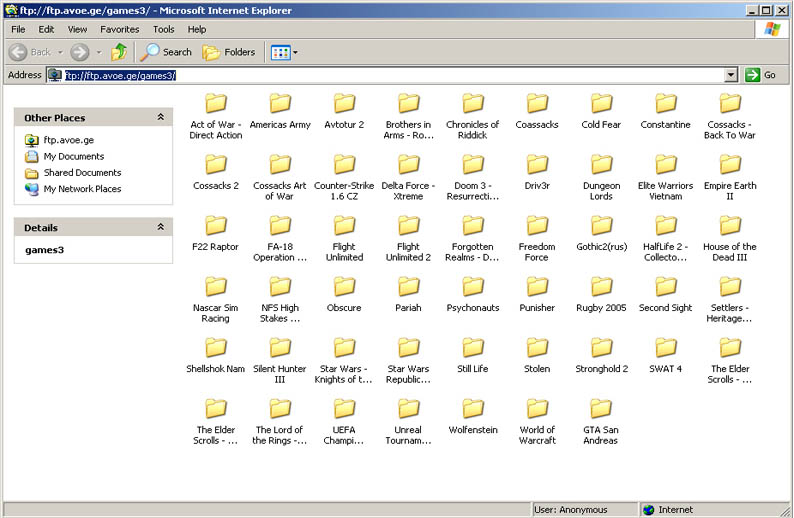794x518 pixels.
Task: Expand the Address bar dropdown
Action: pos(730,75)
